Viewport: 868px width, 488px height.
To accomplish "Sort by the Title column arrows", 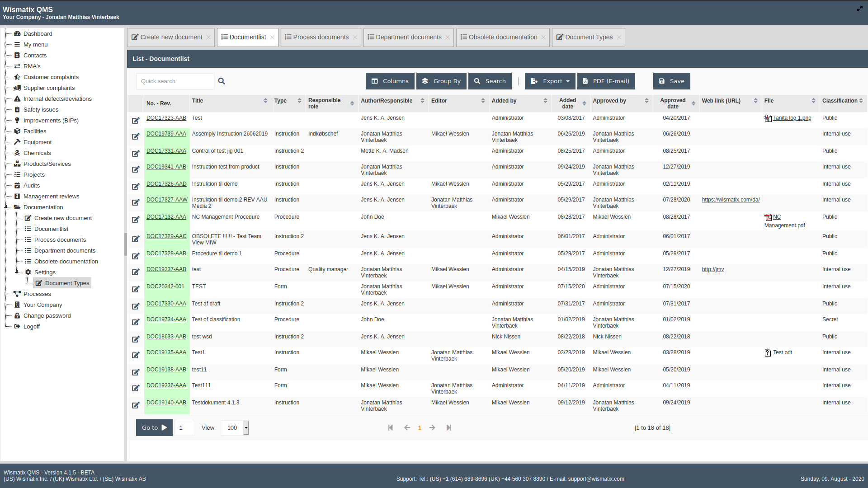I will (x=265, y=101).
